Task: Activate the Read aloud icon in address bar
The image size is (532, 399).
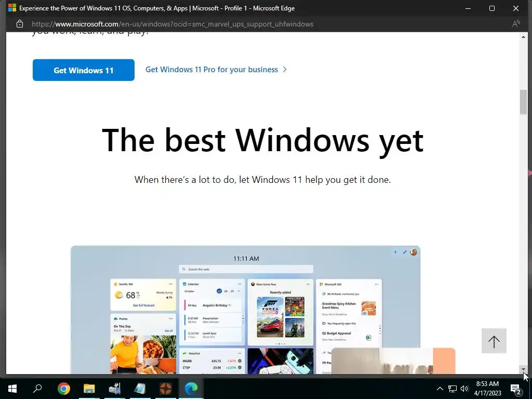Action: point(516,24)
